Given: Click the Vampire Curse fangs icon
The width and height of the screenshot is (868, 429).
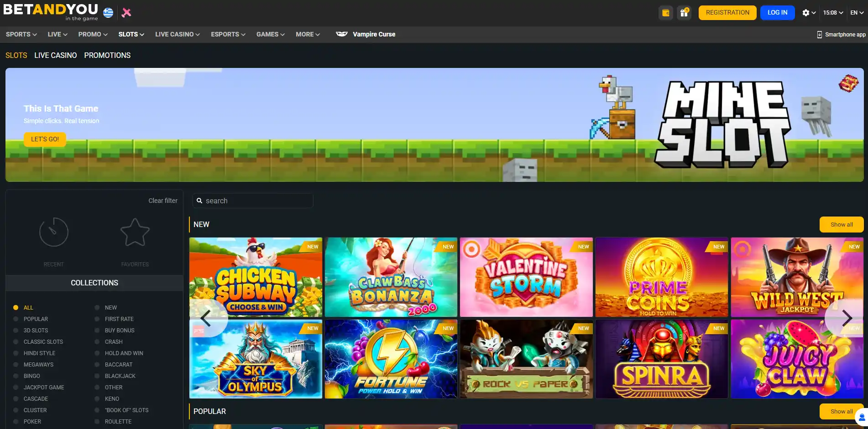Looking at the screenshot, I should tap(342, 34).
